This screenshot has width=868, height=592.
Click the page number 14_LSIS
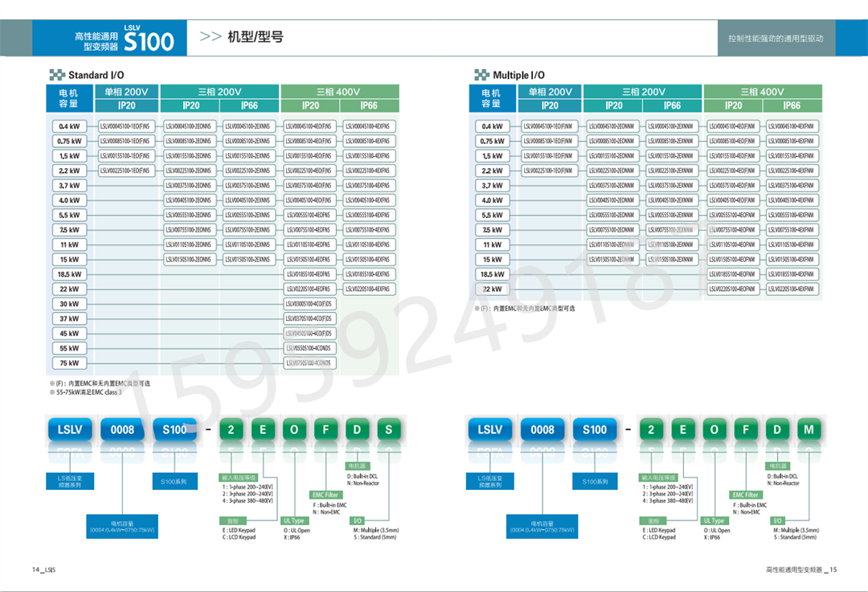[x=43, y=569]
